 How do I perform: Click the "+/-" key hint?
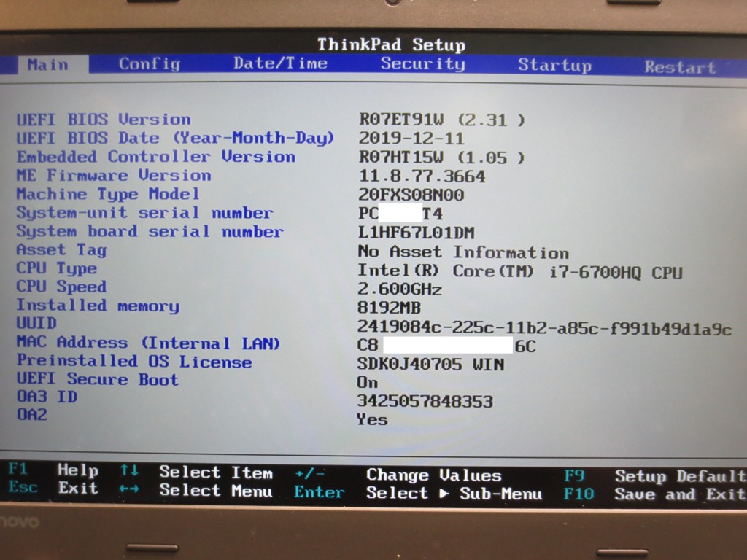click(309, 474)
